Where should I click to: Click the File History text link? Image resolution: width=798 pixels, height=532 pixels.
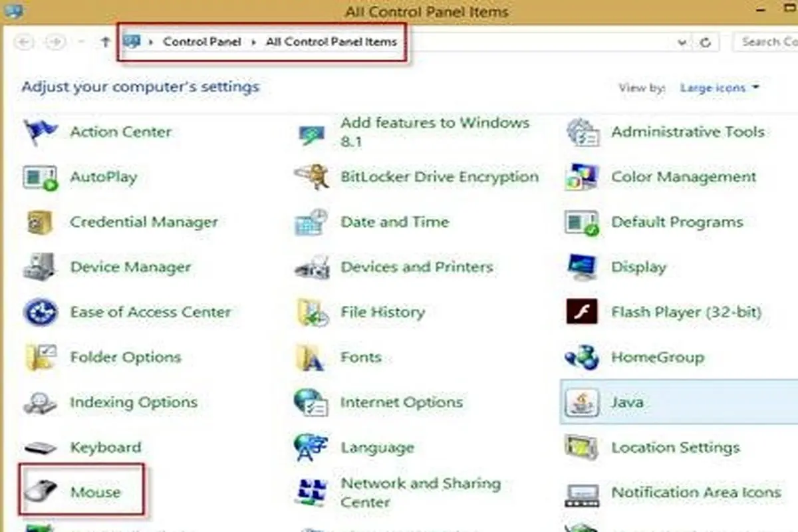pos(382,312)
